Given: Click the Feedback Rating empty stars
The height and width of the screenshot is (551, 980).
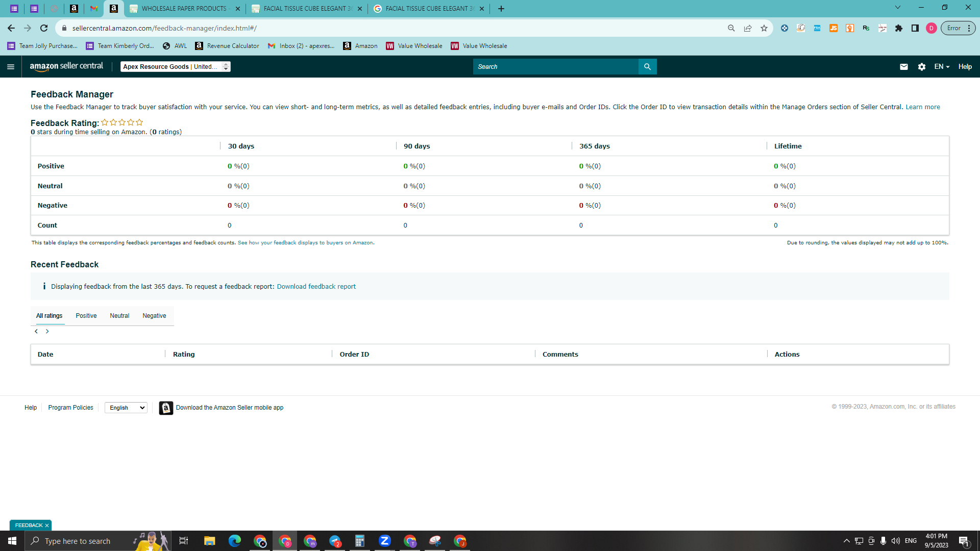Looking at the screenshot, I should (x=122, y=122).
